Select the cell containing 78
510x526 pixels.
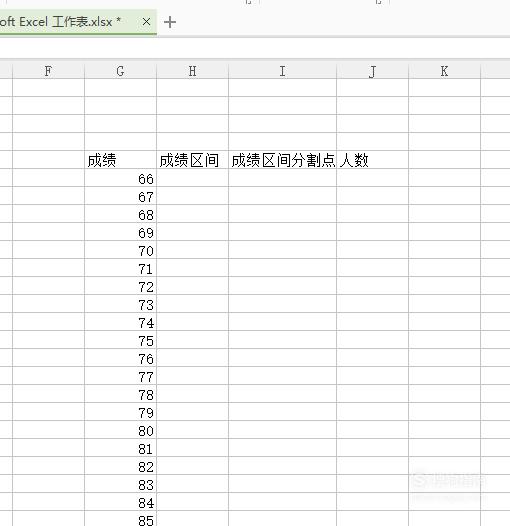[120, 394]
